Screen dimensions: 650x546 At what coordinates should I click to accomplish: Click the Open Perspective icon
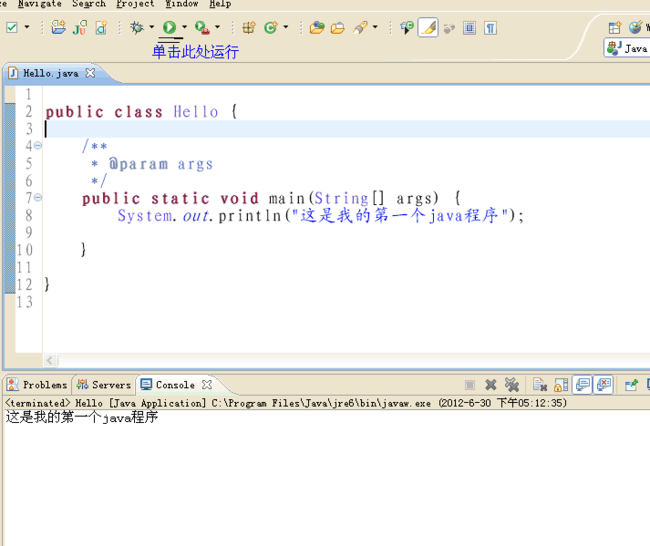click(615, 28)
